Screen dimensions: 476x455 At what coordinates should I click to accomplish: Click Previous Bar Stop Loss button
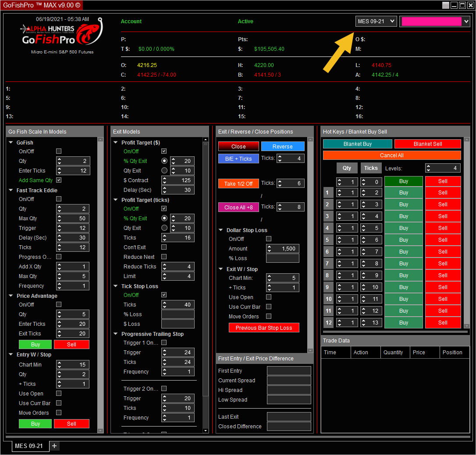[264, 328]
